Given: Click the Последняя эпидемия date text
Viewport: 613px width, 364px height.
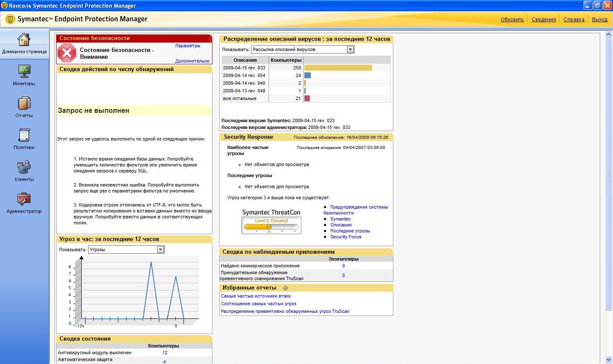Looking at the screenshot, I should click(341, 147).
